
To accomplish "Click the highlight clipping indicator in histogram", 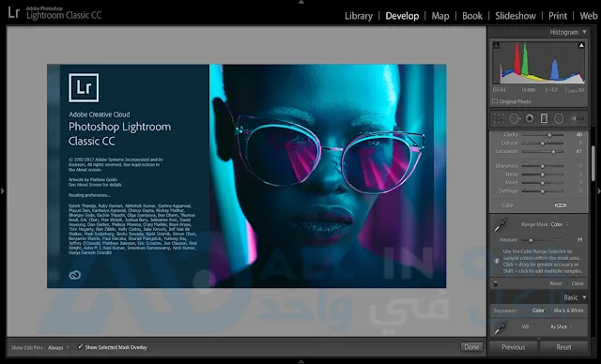I will point(581,45).
